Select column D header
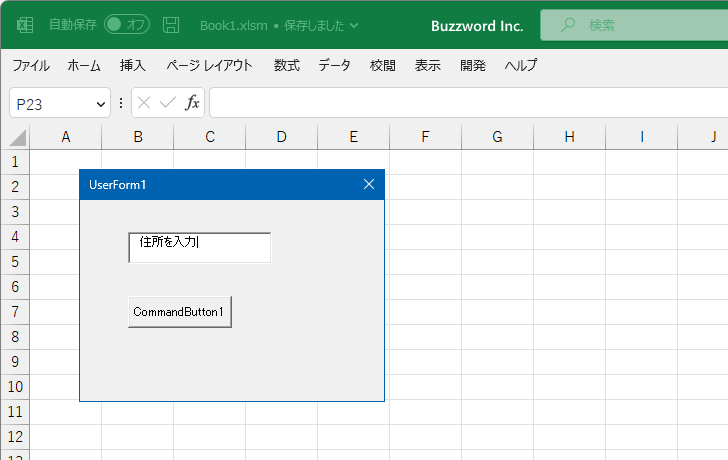This screenshot has width=728, height=460. 281,137
